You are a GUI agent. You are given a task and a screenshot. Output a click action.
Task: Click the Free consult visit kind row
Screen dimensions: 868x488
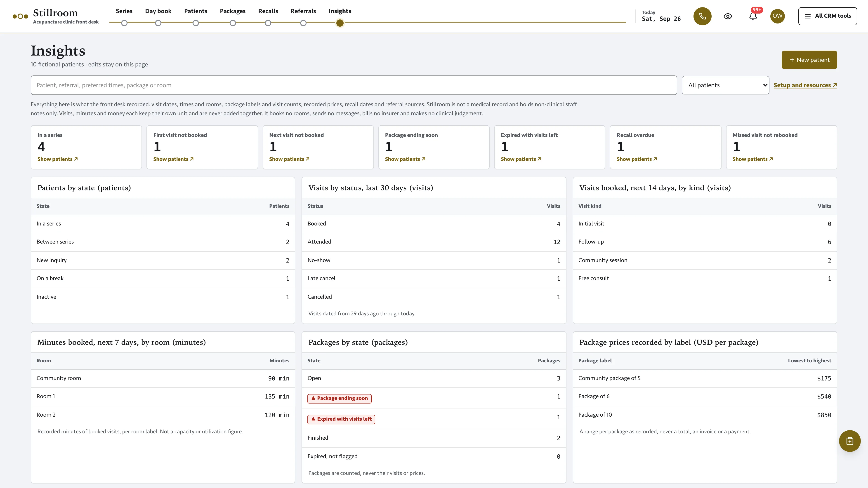[x=705, y=279]
